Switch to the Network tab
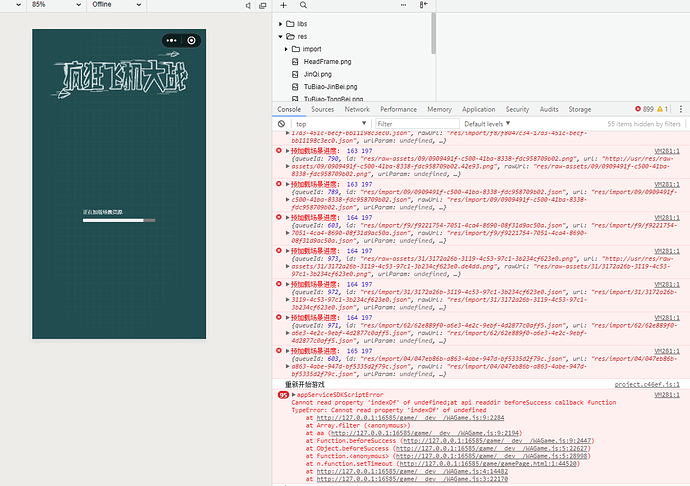The height and width of the screenshot is (486, 690). [357, 109]
